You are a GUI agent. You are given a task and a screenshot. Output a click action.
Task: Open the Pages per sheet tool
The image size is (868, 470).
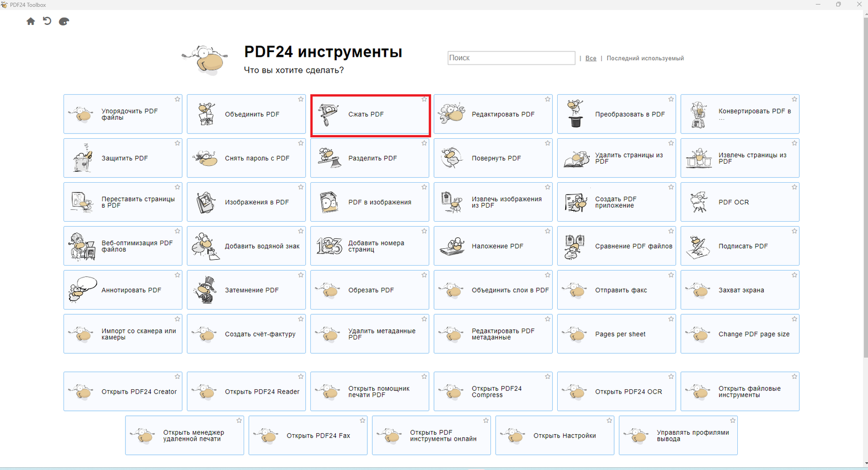[616, 334]
